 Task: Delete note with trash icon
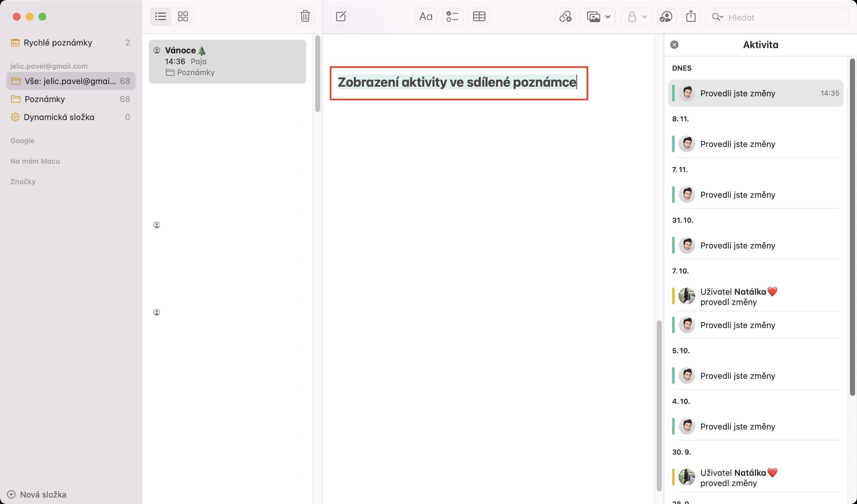pos(305,16)
